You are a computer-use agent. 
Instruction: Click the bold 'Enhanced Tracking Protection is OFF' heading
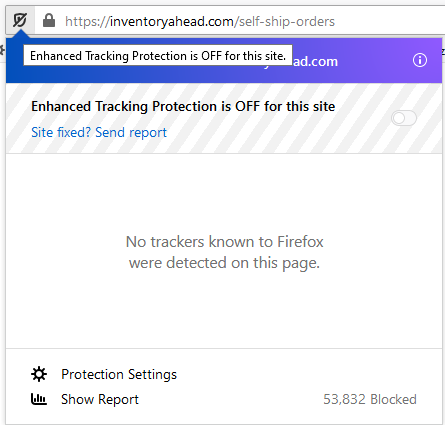pyautogui.click(x=183, y=106)
